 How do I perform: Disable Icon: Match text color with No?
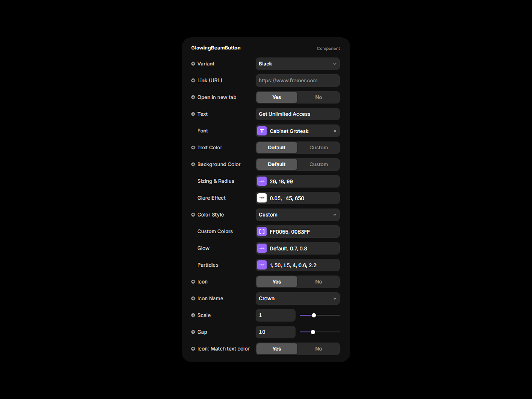point(318,349)
